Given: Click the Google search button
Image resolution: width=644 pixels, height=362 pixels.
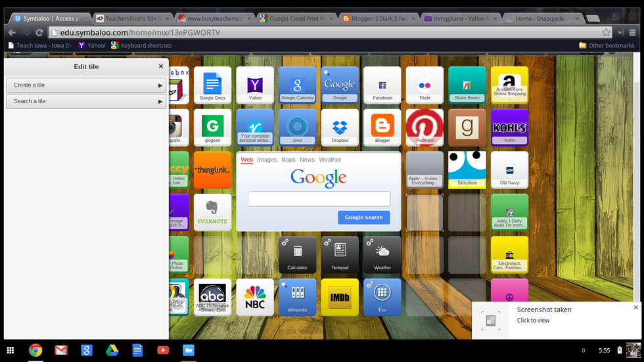Looking at the screenshot, I should click(x=364, y=217).
